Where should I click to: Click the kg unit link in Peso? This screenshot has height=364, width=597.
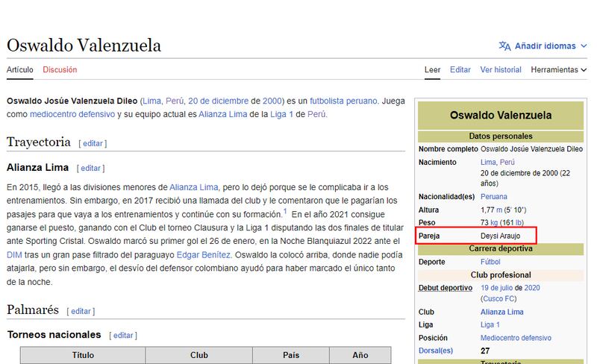coord(494,222)
